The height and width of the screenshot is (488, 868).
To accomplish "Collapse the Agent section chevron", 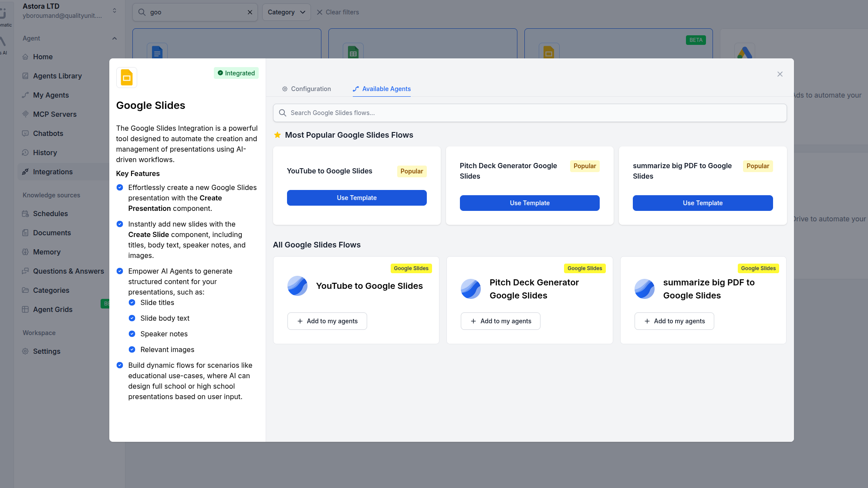I will 114,38.
